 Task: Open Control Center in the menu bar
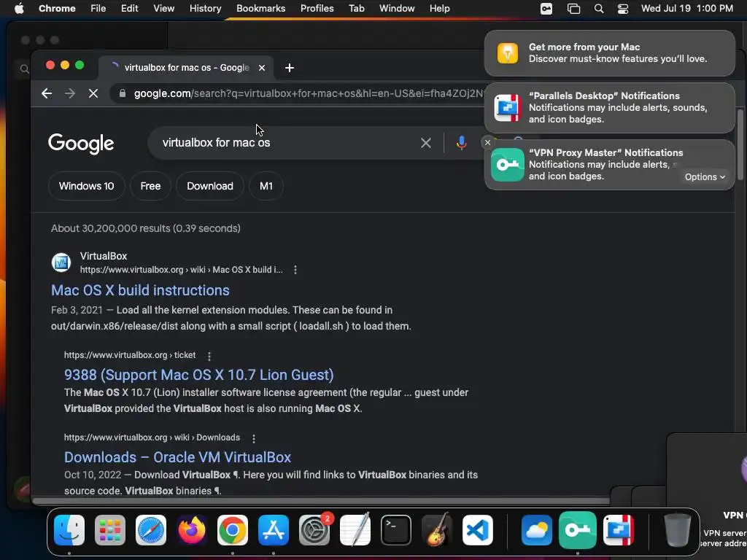point(623,9)
